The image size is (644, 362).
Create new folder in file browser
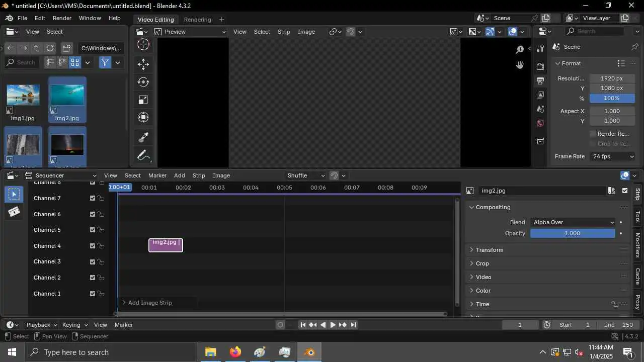click(x=66, y=48)
